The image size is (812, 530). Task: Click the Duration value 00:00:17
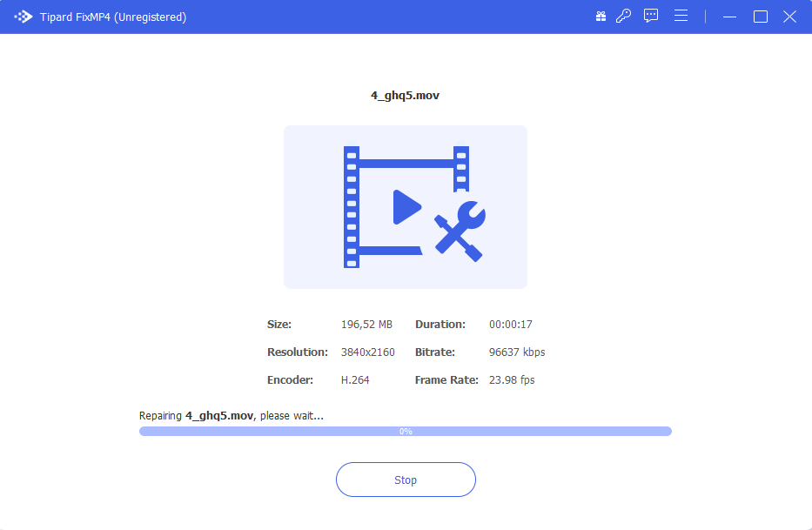(512, 324)
